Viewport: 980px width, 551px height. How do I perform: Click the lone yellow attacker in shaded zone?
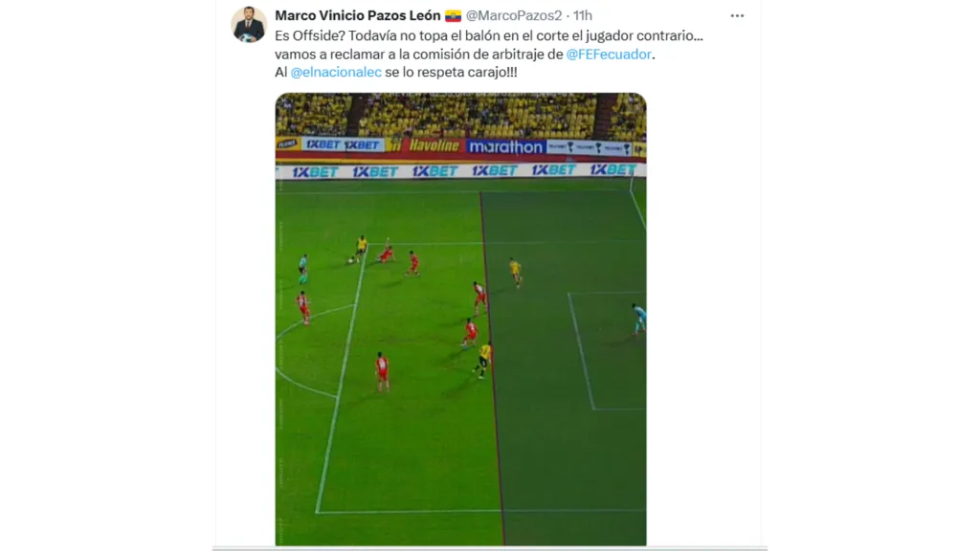click(x=515, y=272)
